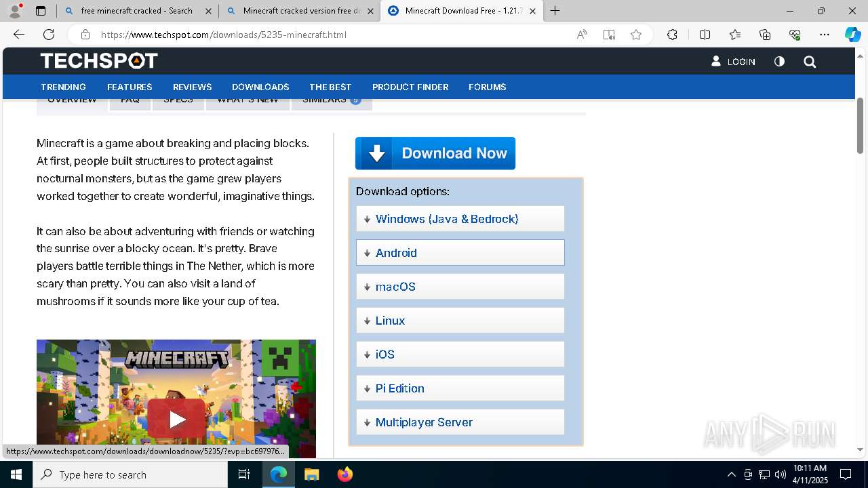Open the Windows Start menu

[16, 474]
